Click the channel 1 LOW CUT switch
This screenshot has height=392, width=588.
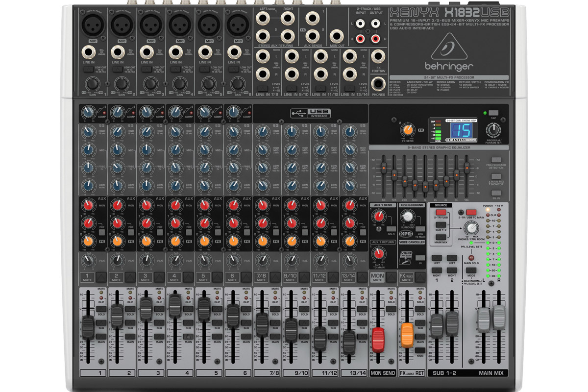(89, 69)
